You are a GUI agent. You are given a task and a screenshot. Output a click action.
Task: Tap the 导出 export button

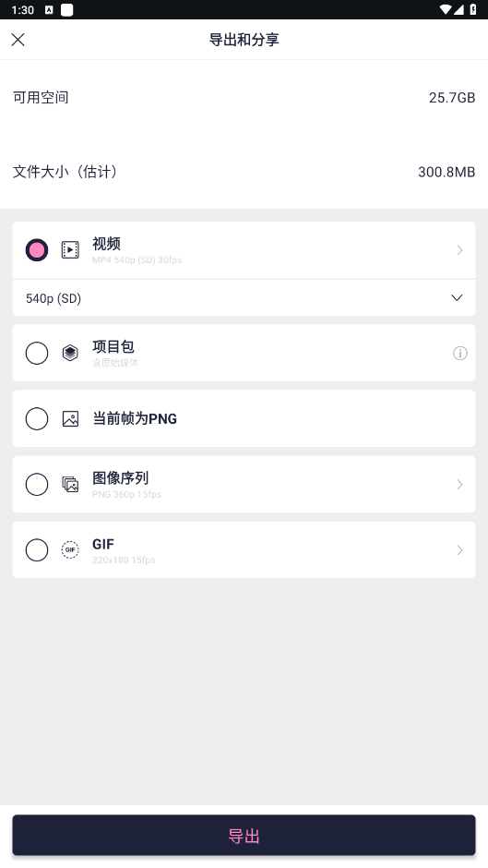coord(244,836)
